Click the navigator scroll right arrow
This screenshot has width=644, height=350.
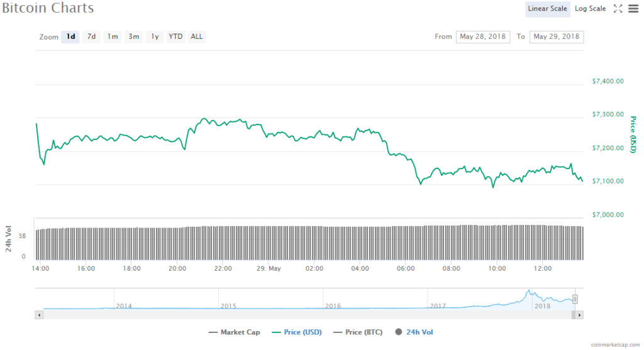tap(579, 315)
